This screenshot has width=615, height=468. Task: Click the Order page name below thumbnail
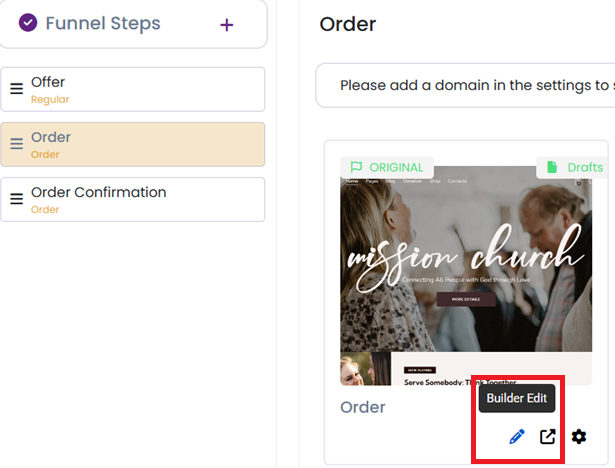[x=363, y=407]
